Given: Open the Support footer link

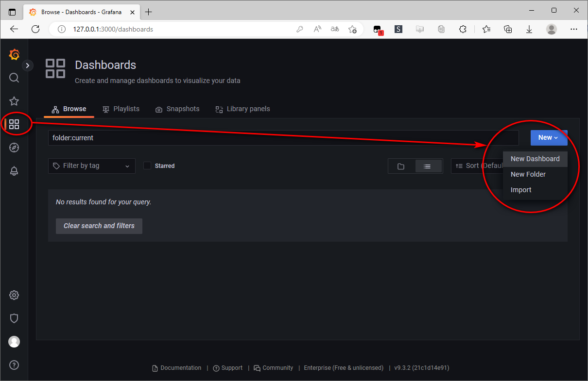Looking at the screenshot, I should [228, 368].
